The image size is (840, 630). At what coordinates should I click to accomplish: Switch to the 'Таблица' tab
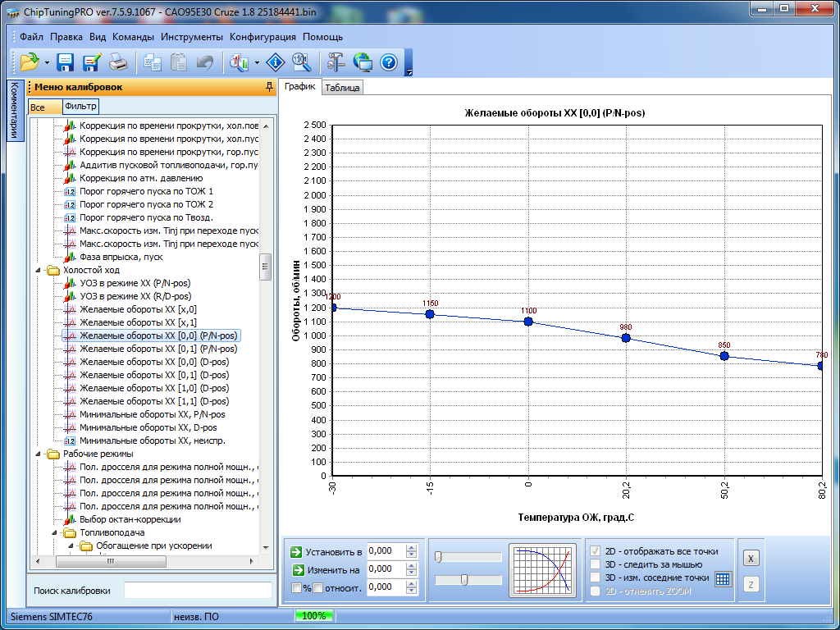[x=342, y=88]
